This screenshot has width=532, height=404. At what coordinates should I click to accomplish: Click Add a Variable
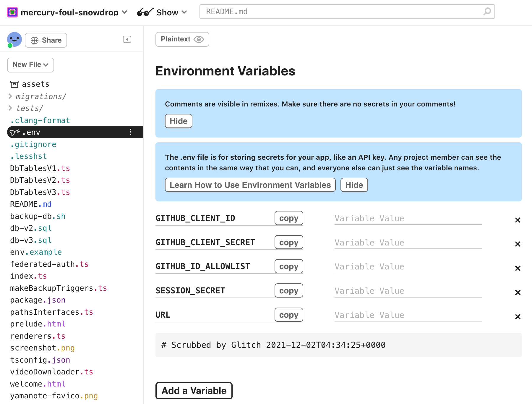pyautogui.click(x=194, y=391)
